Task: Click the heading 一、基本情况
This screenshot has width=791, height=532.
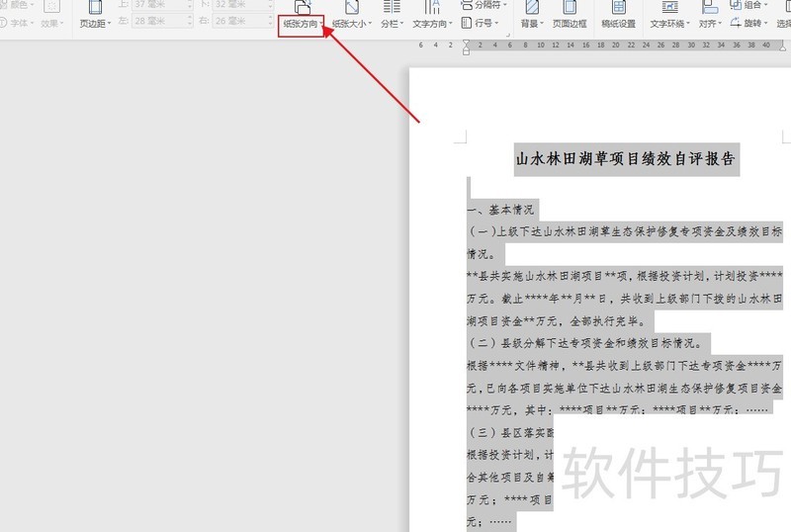Action: click(500, 210)
